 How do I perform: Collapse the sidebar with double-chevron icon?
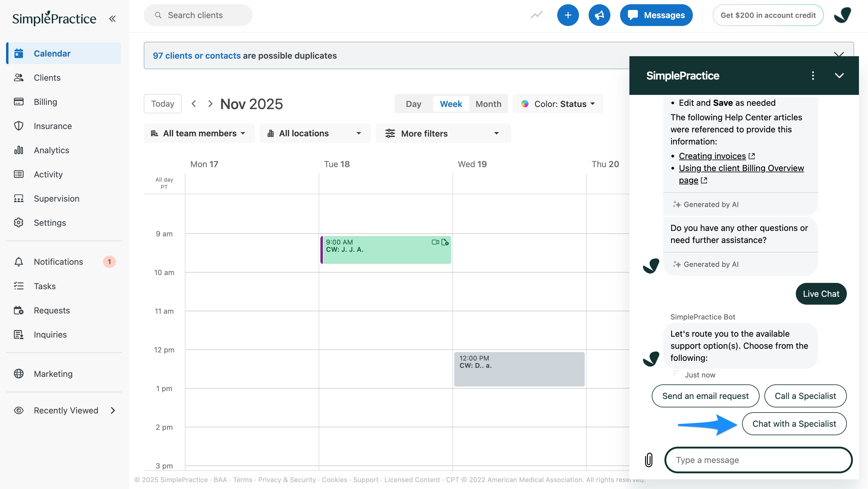113,18
